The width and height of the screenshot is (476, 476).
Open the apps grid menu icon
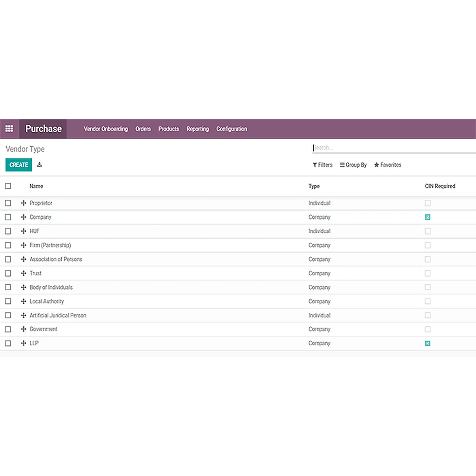9,129
